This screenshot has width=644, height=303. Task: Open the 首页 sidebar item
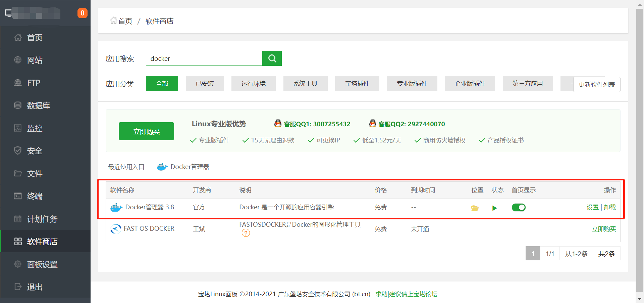click(45, 38)
